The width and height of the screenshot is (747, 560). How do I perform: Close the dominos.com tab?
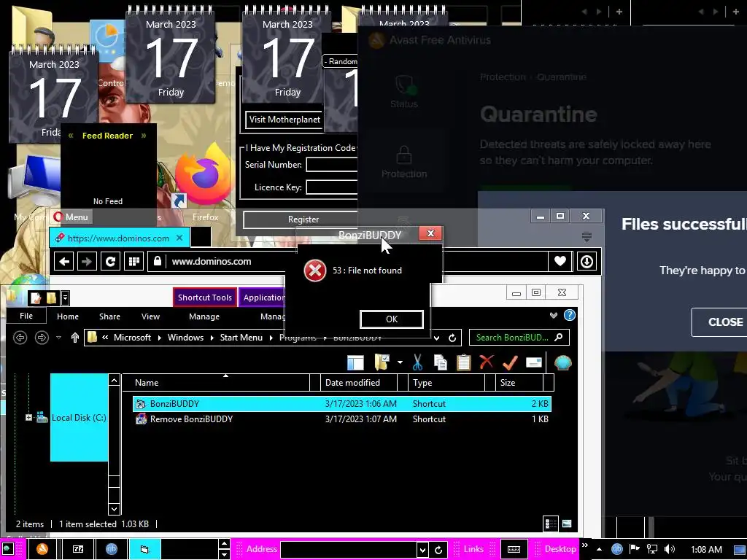[x=179, y=238]
